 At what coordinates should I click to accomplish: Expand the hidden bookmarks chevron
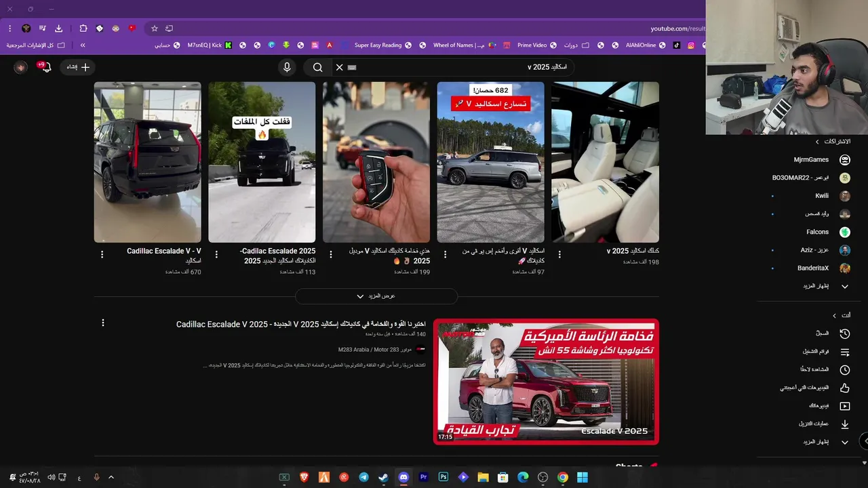(x=83, y=45)
